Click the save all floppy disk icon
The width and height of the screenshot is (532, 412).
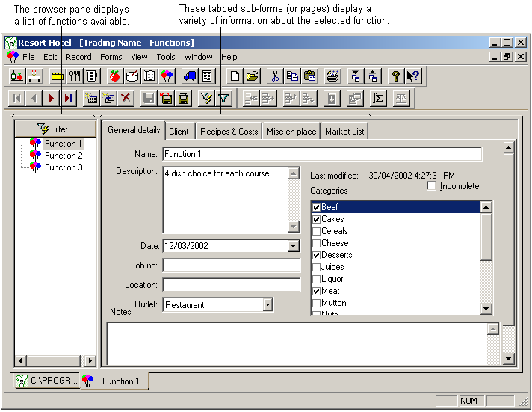click(183, 99)
